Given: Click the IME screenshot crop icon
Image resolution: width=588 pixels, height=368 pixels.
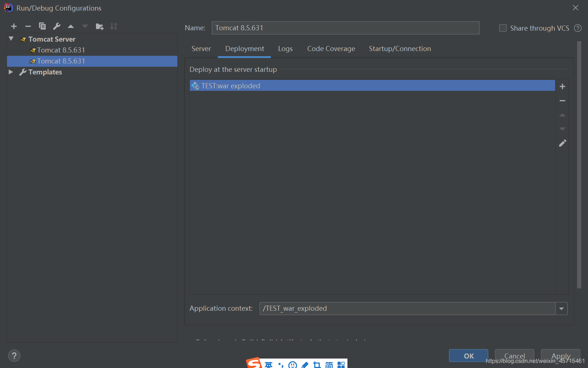Looking at the screenshot, I should 317,365.
